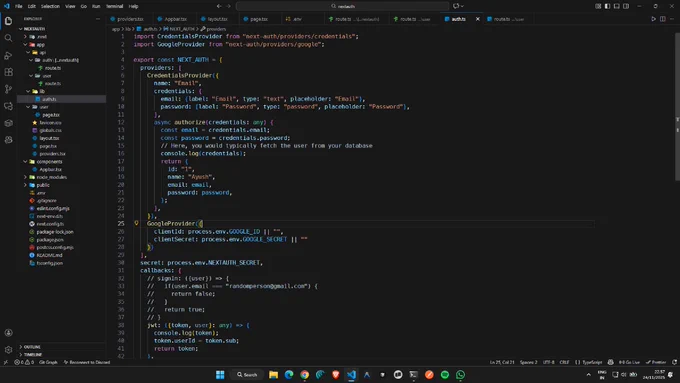Click the remote window status icon

click(5, 362)
